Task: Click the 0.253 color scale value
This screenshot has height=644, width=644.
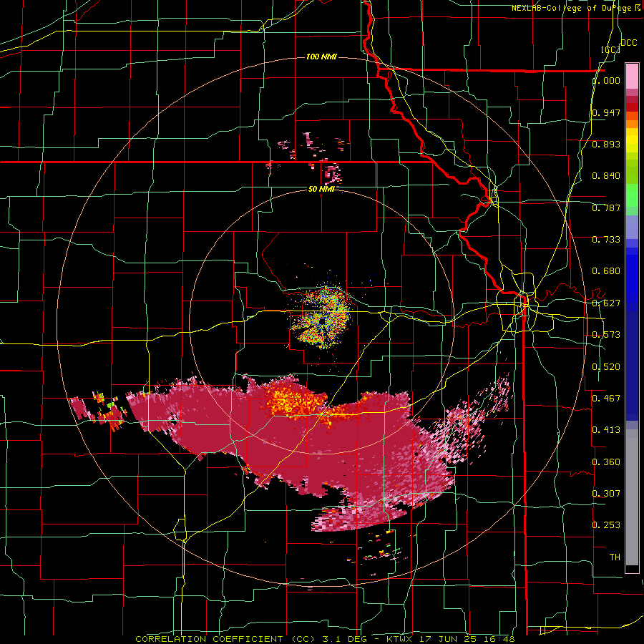Action: point(606,525)
